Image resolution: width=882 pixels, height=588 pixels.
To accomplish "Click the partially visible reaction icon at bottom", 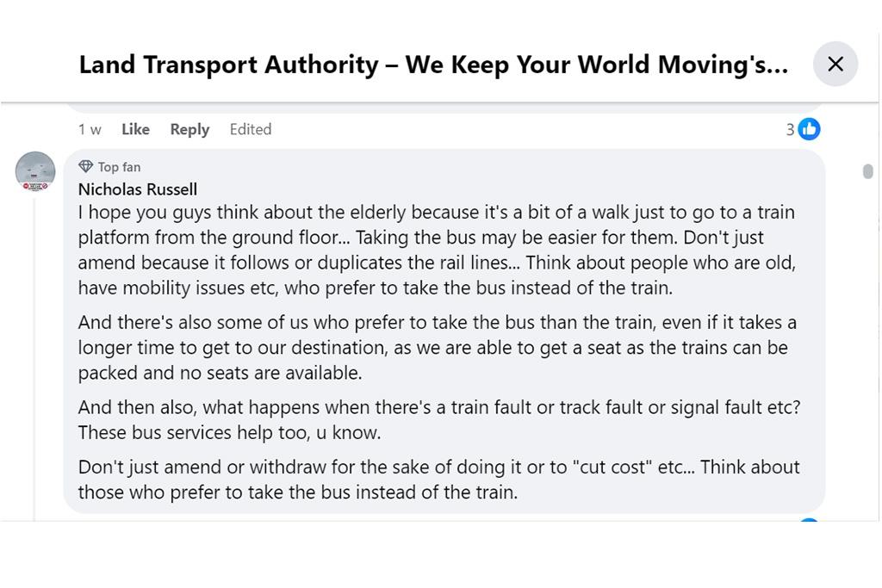I will (x=808, y=520).
